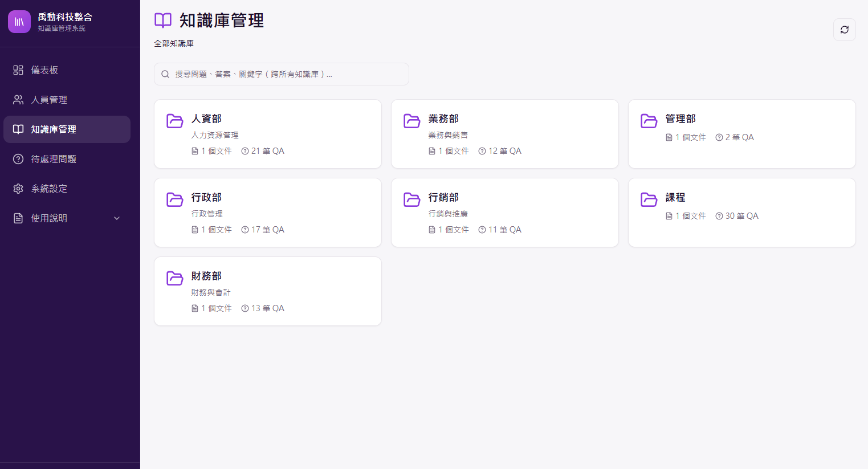Click 1 個文件 on 課程 card

(x=686, y=216)
